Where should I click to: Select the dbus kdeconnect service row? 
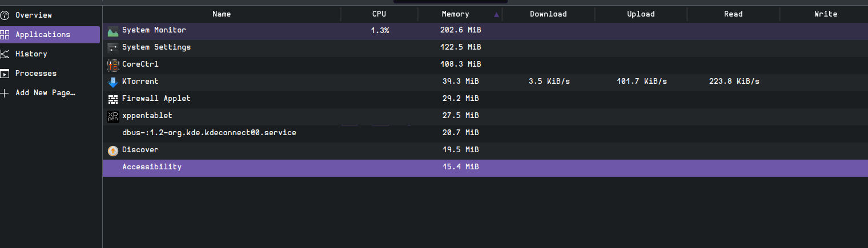tap(485, 133)
